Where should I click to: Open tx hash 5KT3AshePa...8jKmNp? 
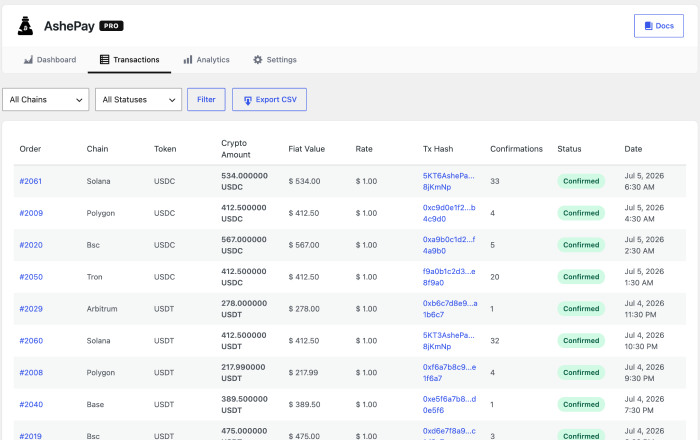click(x=449, y=341)
